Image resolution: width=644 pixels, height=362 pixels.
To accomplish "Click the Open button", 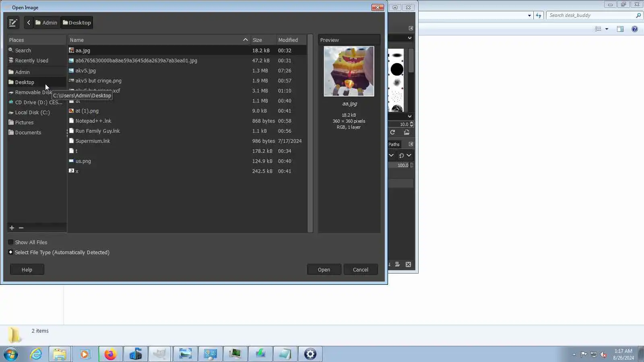I will (324, 270).
